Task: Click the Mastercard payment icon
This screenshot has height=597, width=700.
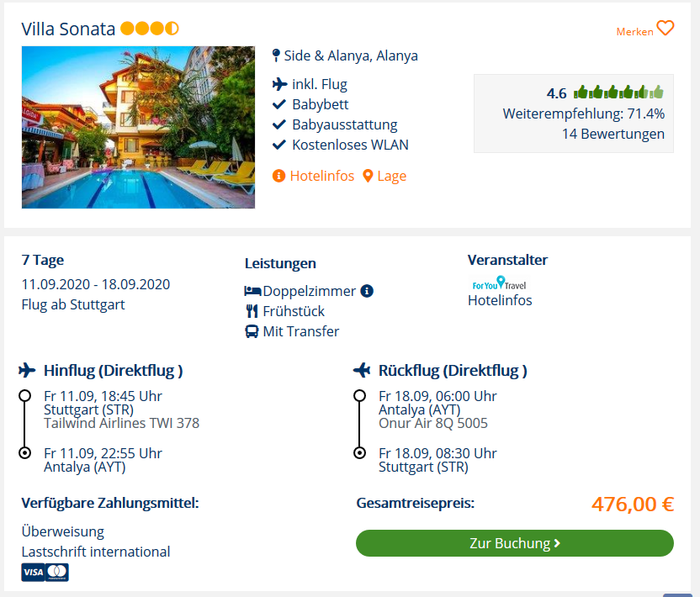Action: [57, 572]
